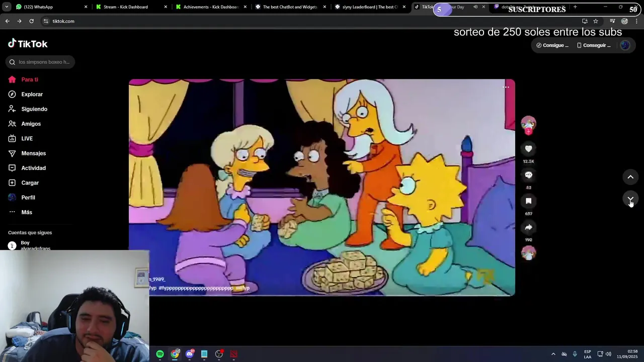Open Discord from the taskbar

point(190,354)
